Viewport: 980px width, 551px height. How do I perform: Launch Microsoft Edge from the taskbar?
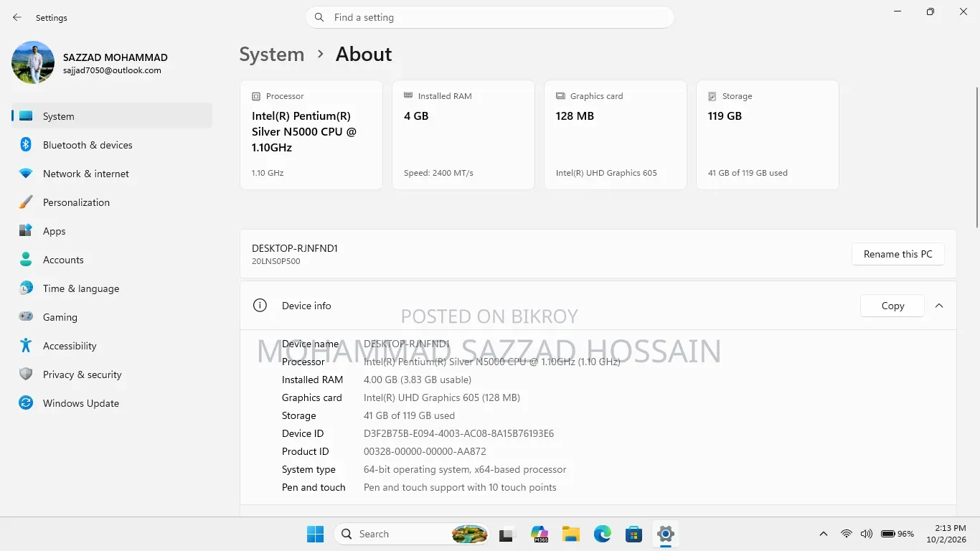(x=603, y=534)
